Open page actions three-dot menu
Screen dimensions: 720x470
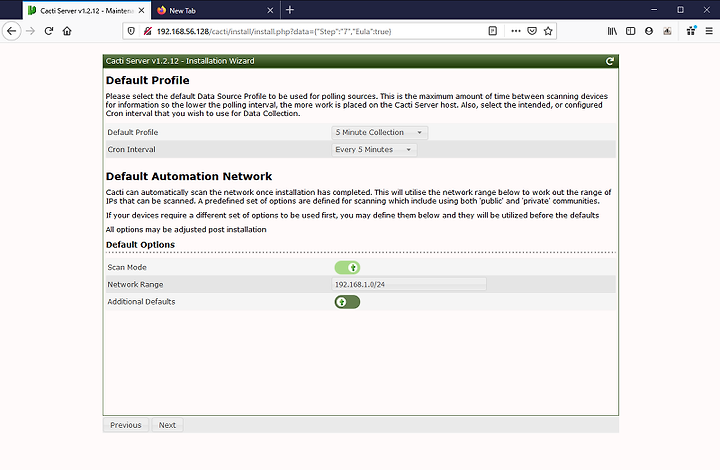(x=516, y=31)
